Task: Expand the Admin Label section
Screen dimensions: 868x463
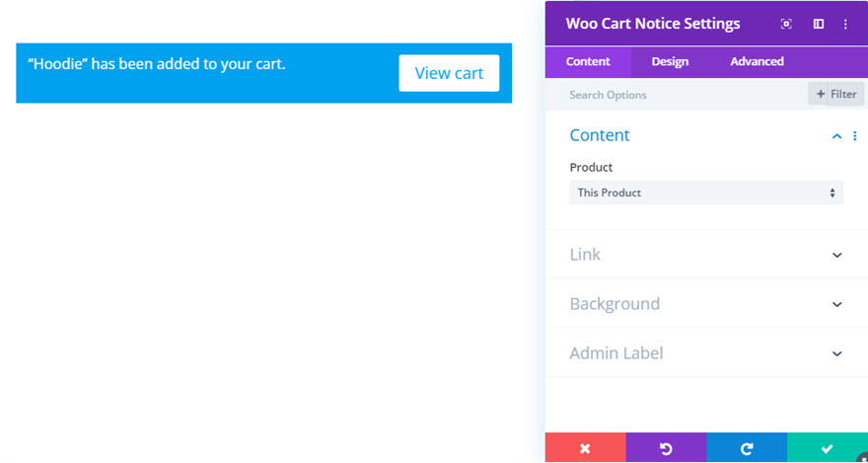Action: point(706,353)
